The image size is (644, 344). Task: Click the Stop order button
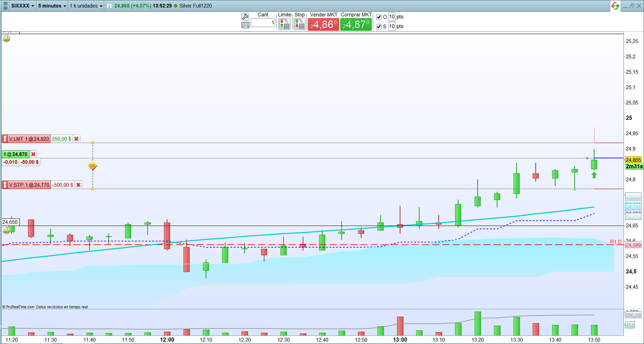click(x=299, y=24)
